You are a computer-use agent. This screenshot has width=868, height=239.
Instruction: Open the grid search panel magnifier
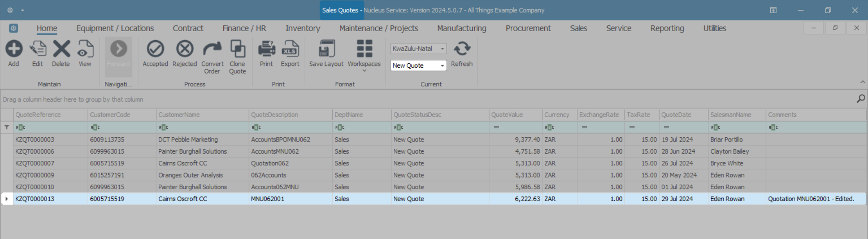pos(861,98)
